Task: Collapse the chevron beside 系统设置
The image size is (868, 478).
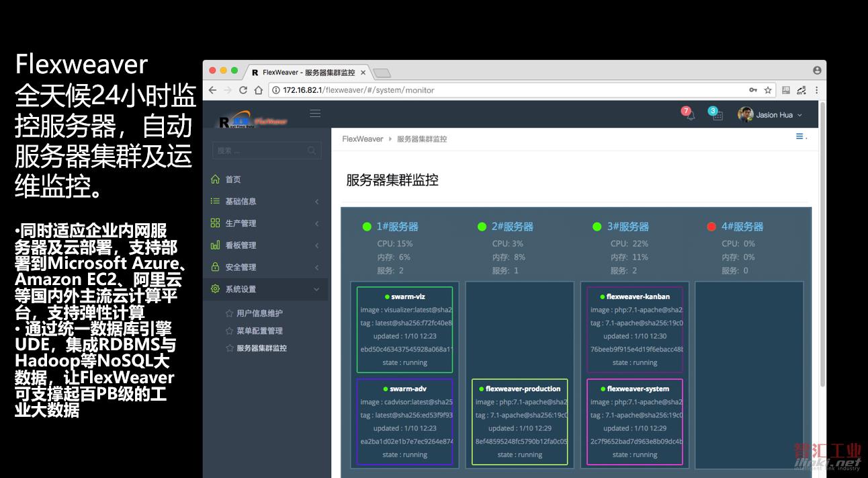Action: point(316,289)
